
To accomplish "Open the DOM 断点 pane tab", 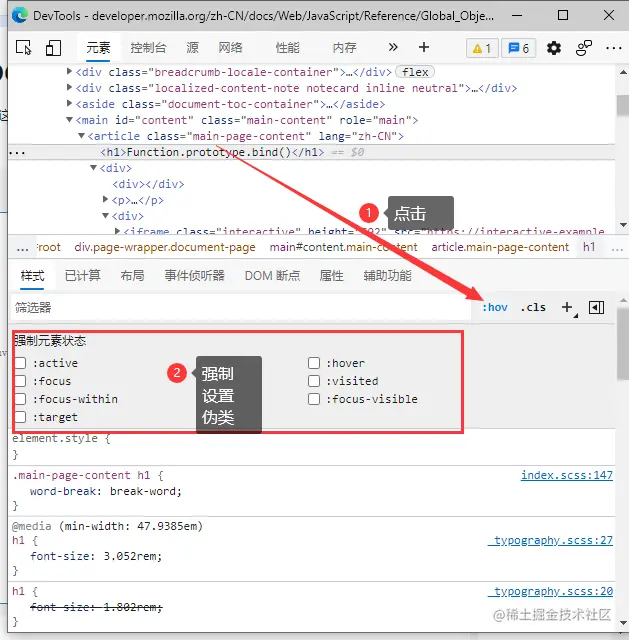I will 272,276.
